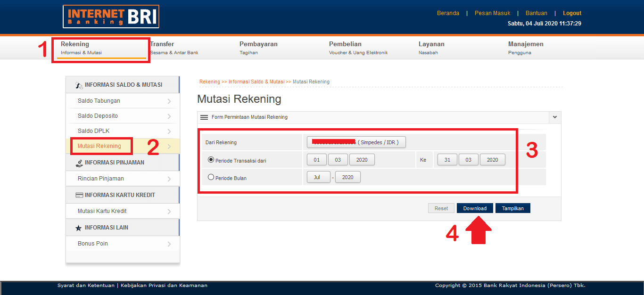This screenshot has width=644, height=295.
Task: Click the chevron arrow next to Mutasi Kartu Kredit
Action: click(169, 212)
